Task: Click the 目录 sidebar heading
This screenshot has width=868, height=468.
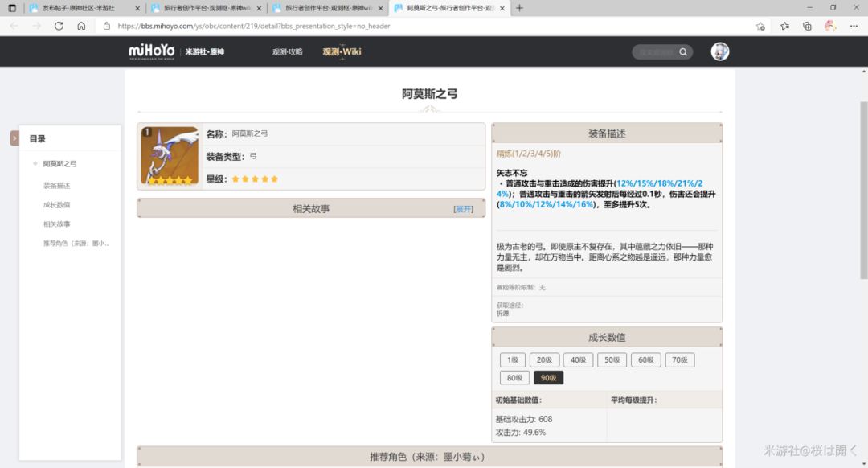Action: tap(38, 138)
